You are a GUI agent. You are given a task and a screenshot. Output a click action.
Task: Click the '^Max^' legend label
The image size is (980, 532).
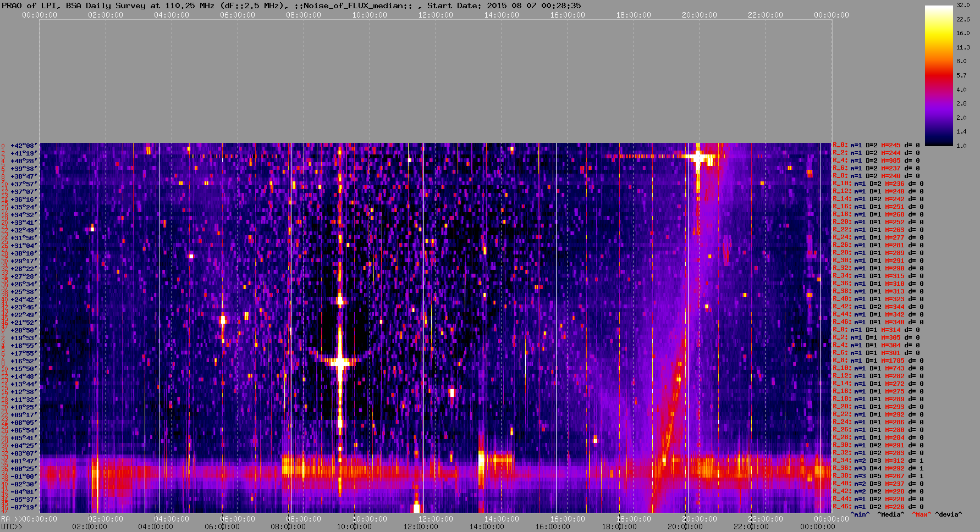[x=922, y=514]
